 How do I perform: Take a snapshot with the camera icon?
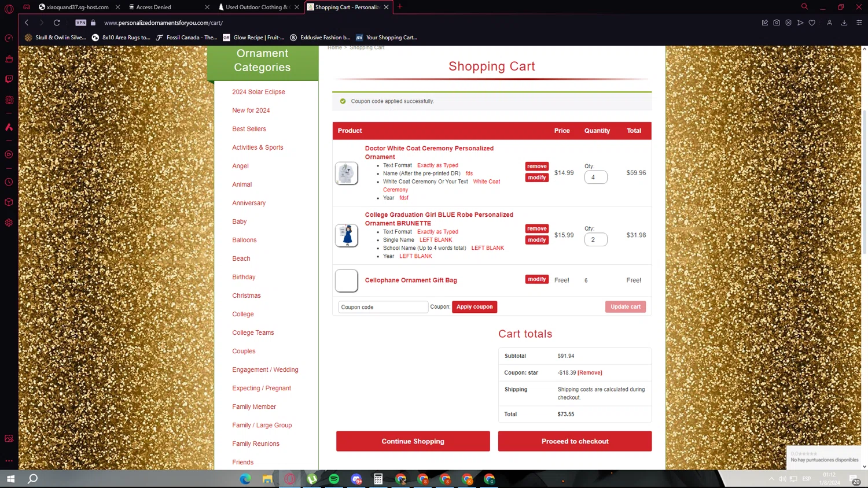click(777, 23)
